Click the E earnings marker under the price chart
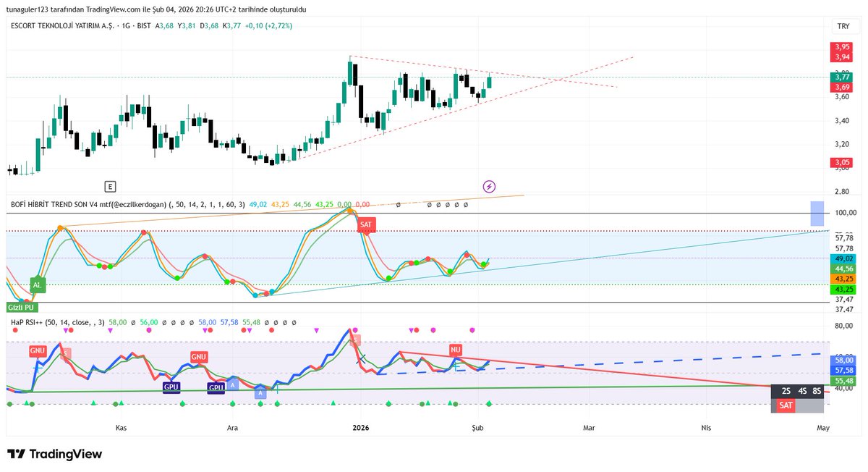The height and width of the screenshot is (472, 868). click(x=110, y=186)
